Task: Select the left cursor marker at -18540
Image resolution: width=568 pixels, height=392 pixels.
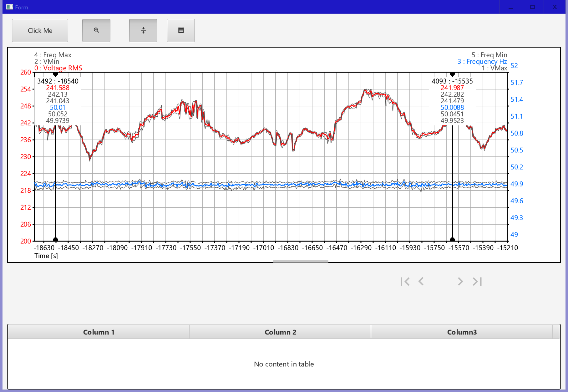Action: (x=55, y=74)
